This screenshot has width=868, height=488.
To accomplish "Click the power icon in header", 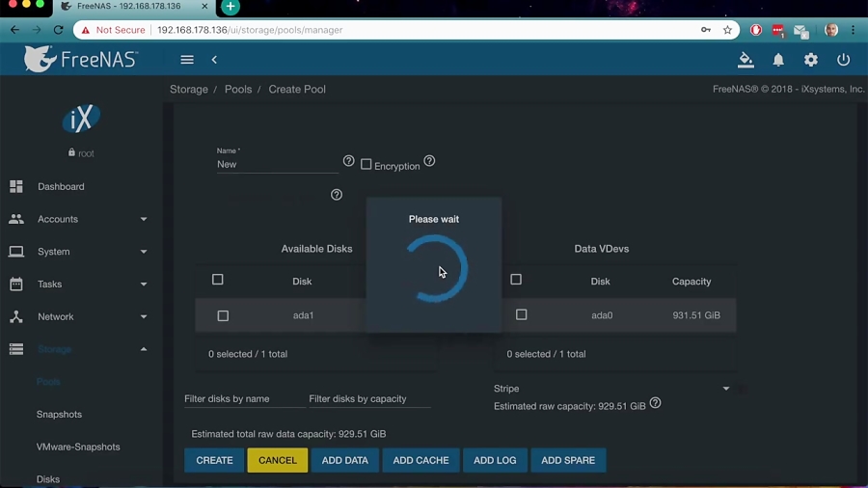I will pyautogui.click(x=843, y=60).
